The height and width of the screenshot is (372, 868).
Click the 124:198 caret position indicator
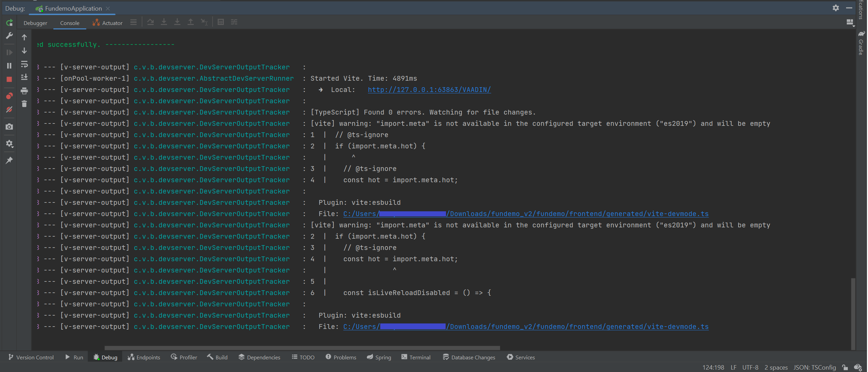click(x=713, y=368)
